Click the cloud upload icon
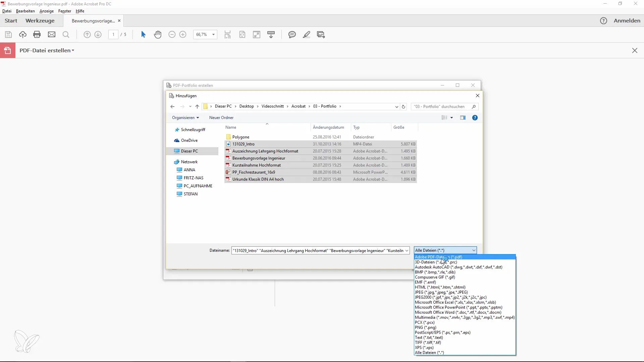The image size is (644, 362). click(23, 35)
